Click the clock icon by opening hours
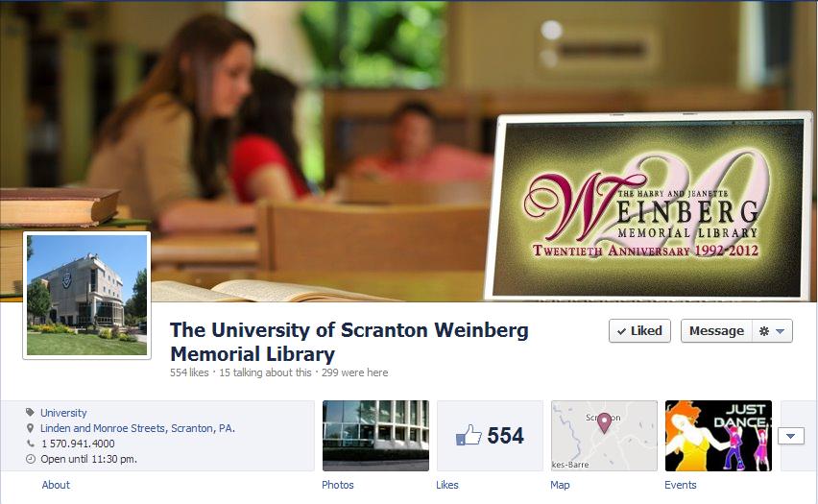Viewport: 818px width, 504px height. [31, 459]
